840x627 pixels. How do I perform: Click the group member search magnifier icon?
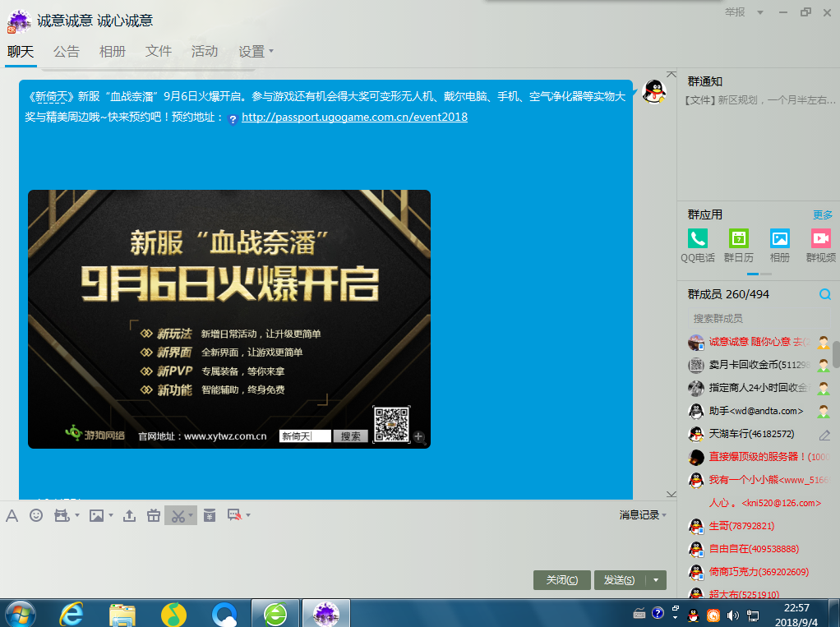coord(824,294)
